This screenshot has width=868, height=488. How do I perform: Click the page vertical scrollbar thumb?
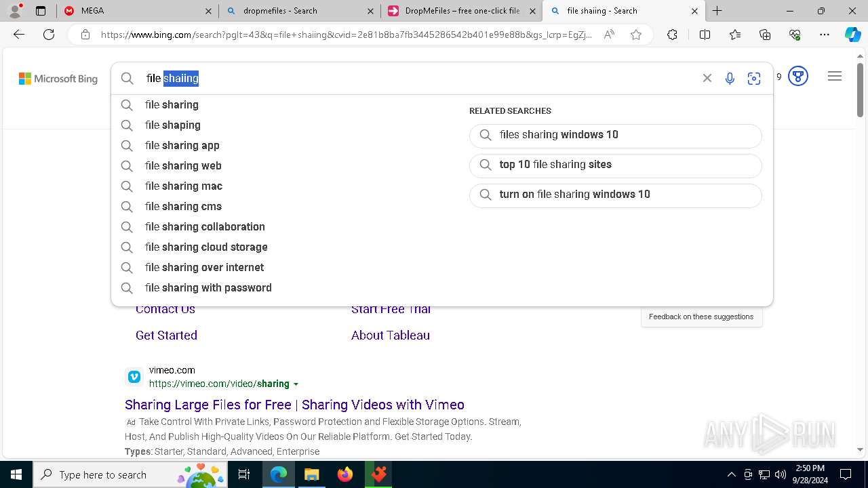(860, 89)
